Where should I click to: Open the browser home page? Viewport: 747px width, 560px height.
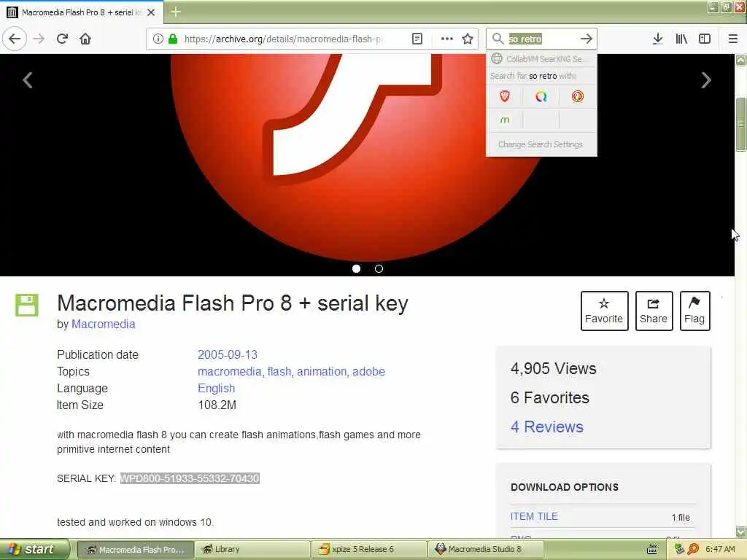point(85,39)
